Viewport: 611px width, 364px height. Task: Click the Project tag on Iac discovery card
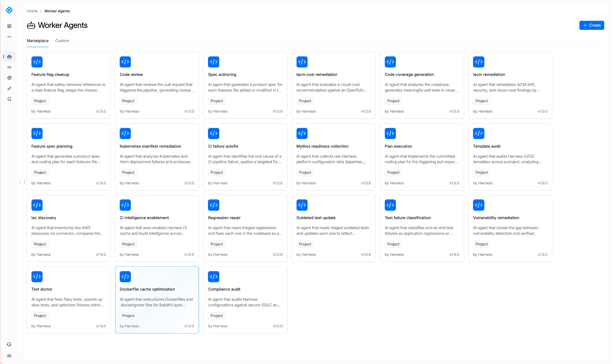point(40,244)
